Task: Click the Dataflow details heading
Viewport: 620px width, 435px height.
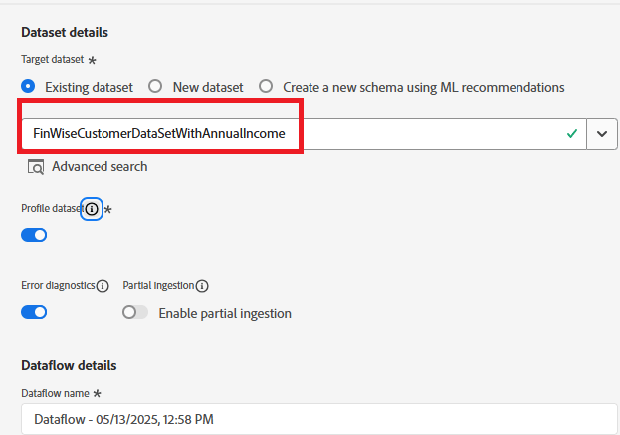Action: click(x=69, y=365)
